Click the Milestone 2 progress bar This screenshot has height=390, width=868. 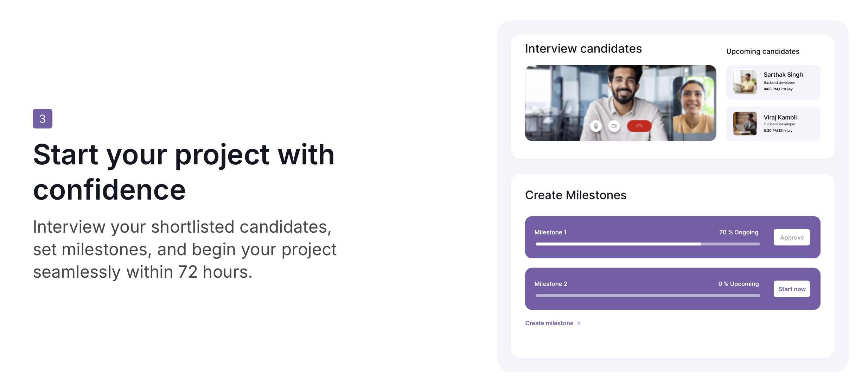pyautogui.click(x=647, y=296)
